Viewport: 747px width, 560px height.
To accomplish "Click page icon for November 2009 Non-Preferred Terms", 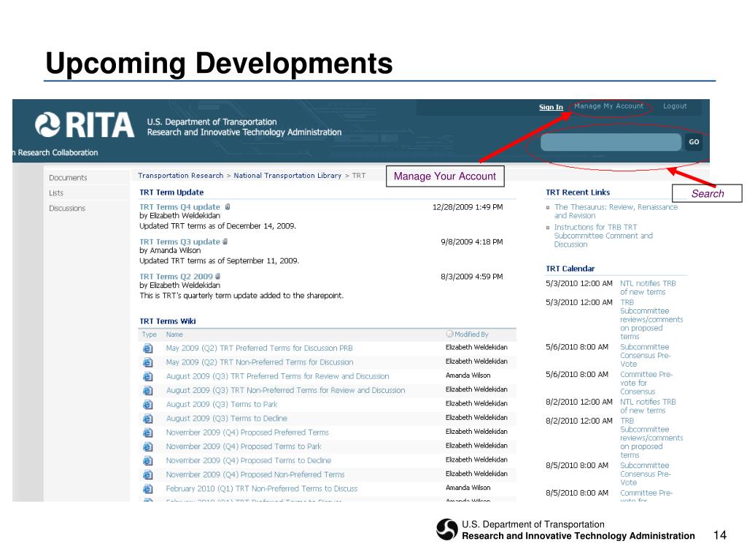I will tap(148, 475).
